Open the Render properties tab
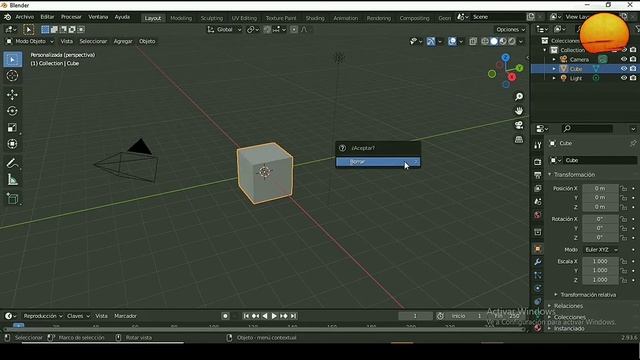 pos(538,162)
